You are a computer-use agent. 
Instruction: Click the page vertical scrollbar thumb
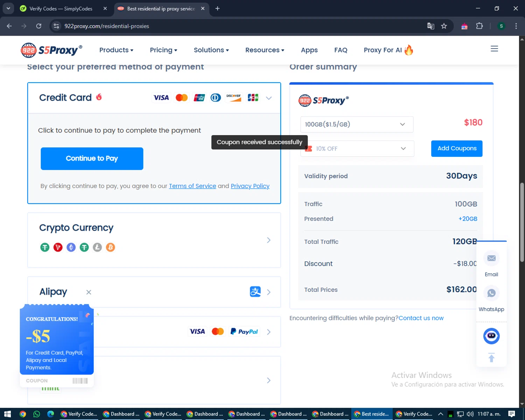[x=522, y=222]
